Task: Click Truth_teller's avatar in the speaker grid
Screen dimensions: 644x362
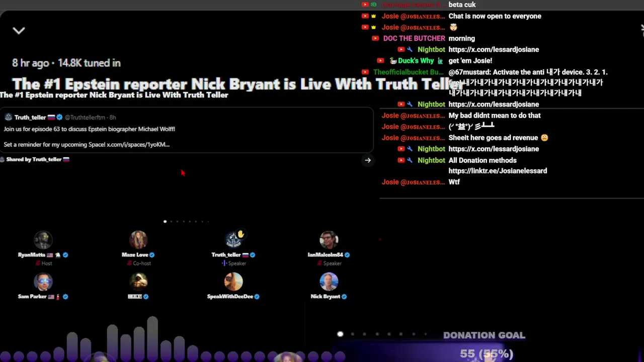Action: (x=233, y=240)
